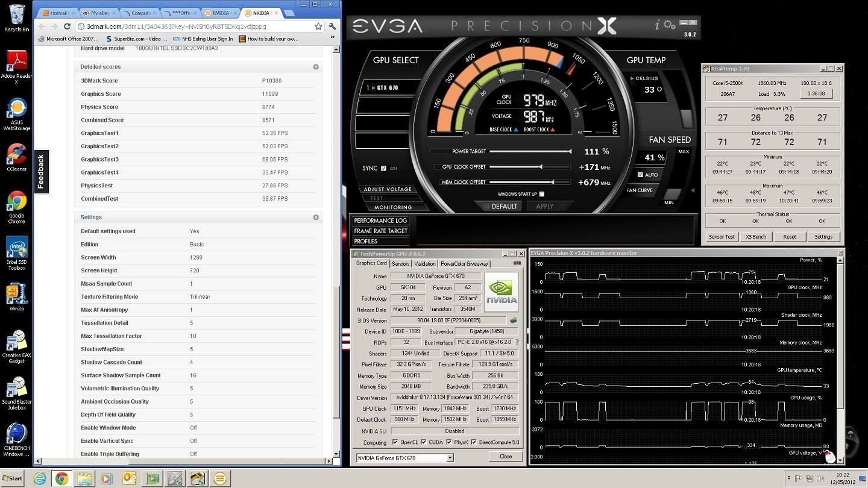Bookmark page with the star icon
Image resolution: width=868 pixels, height=488 pixels.
(318, 27)
